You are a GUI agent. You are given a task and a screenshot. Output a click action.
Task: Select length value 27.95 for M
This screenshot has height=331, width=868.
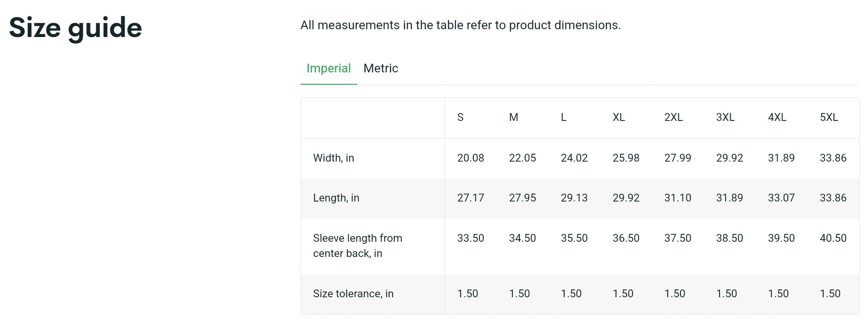coord(522,198)
